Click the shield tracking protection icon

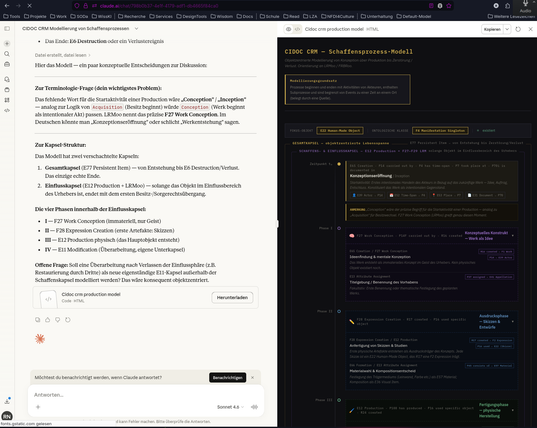click(77, 6)
